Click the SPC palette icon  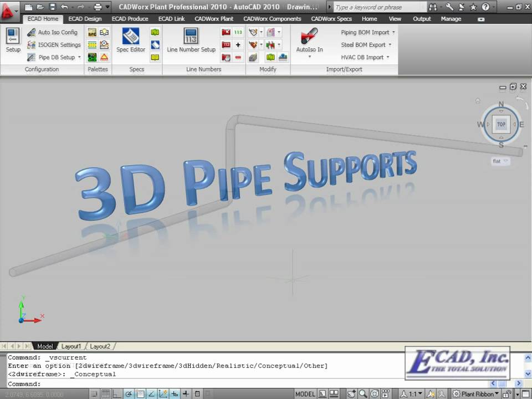[x=92, y=32]
